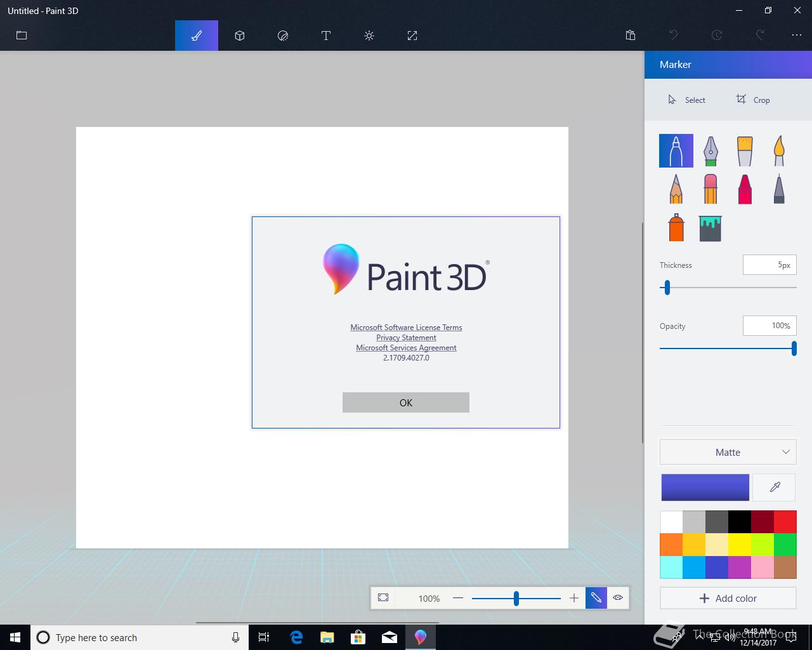Select the Eraser tool
Screen dimensions: 812x650
coord(710,189)
